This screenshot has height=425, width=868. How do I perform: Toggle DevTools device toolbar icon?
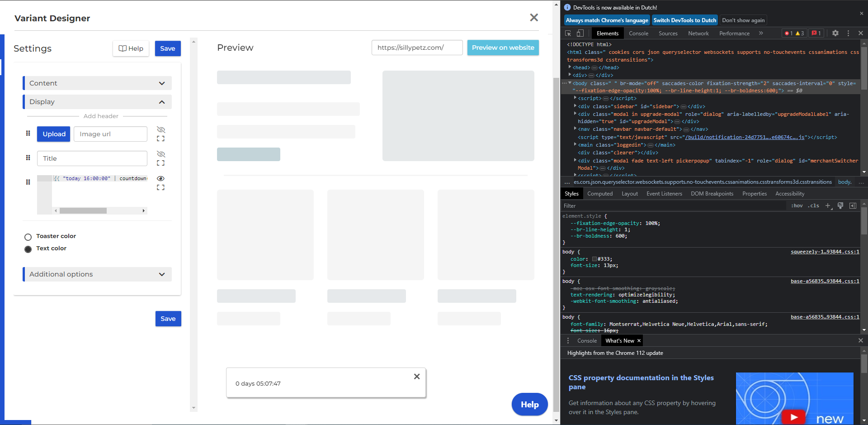click(580, 33)
